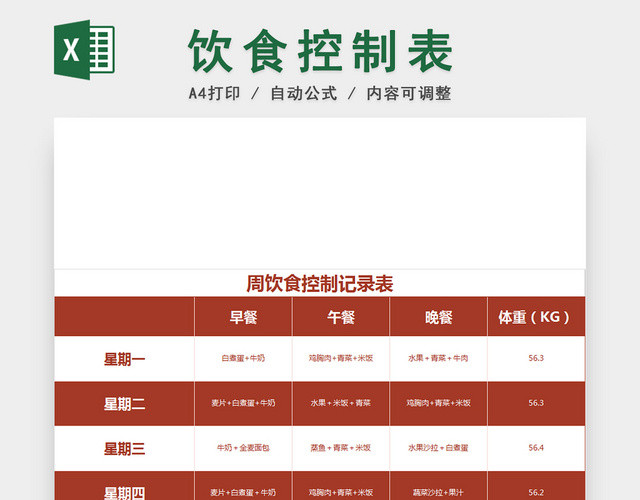Select the 星期一 row label
This screenshot has width=640, height=500.
click(124, 360)
